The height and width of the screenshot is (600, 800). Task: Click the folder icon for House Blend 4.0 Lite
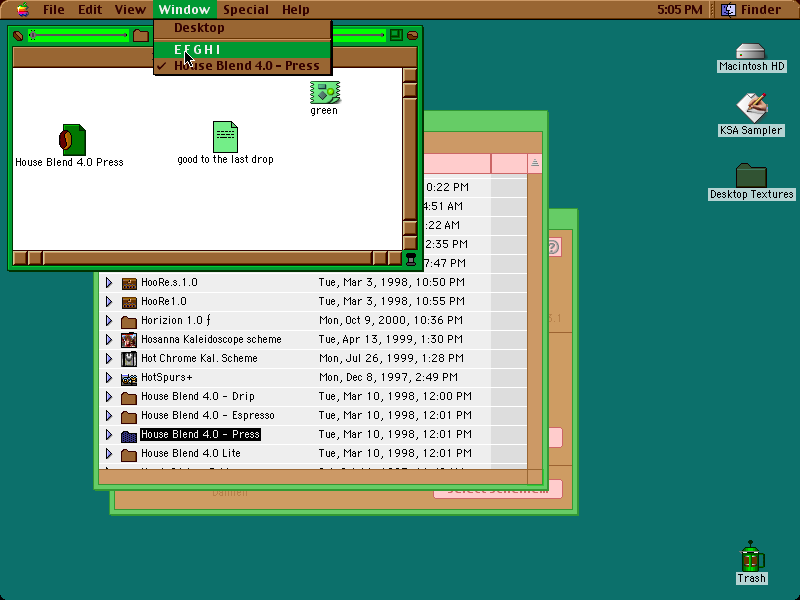coord(129,454)
